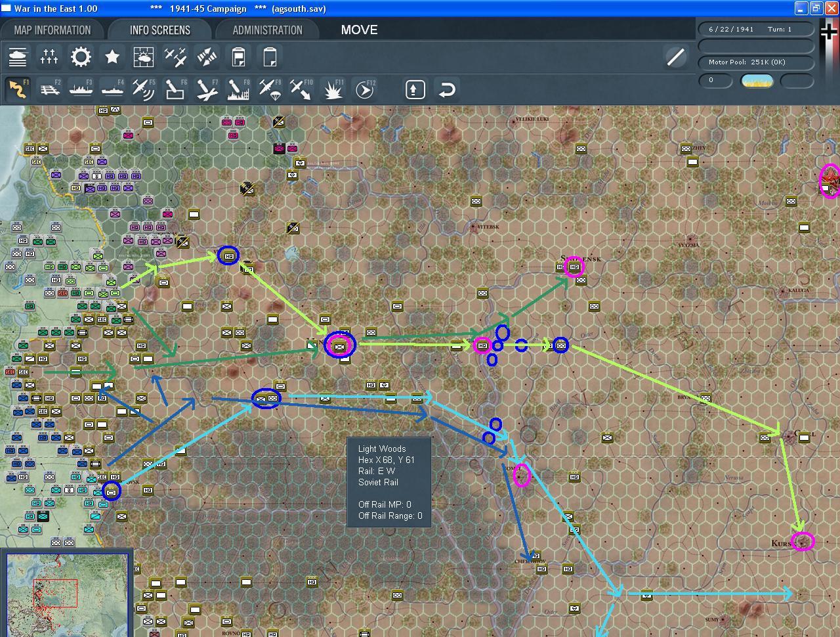Click the Light Woods hex info tooltip
The height and width of the screenshot is (637, 840).
coord(388,483)
